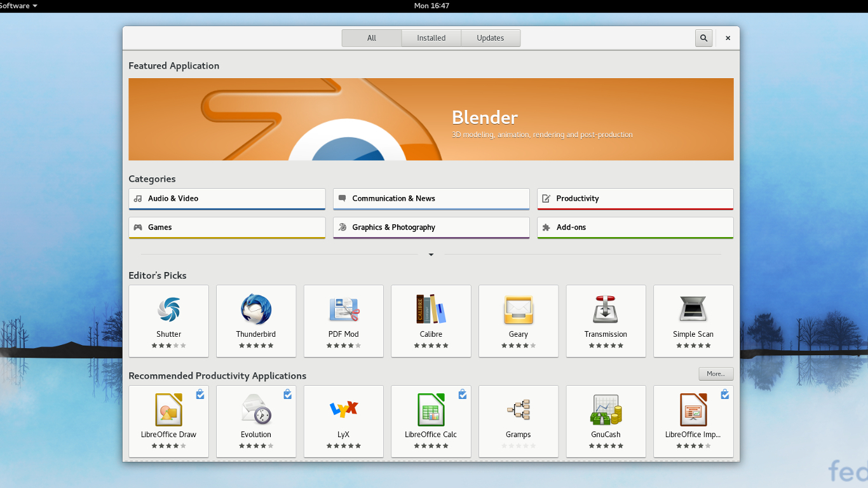Open the Software application menu in top bar
Screen dimensions: 868x488
(x=18, y=6)
